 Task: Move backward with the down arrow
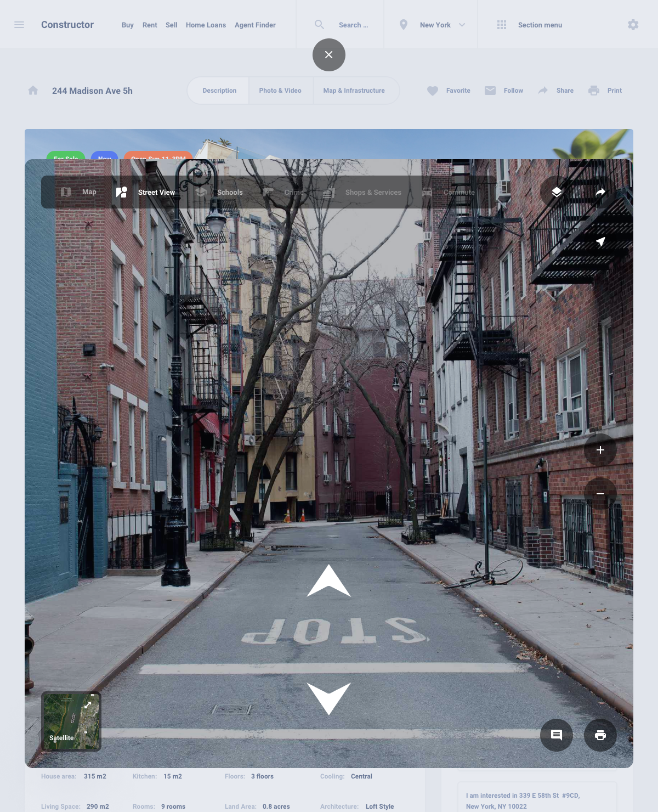(329, 698)
